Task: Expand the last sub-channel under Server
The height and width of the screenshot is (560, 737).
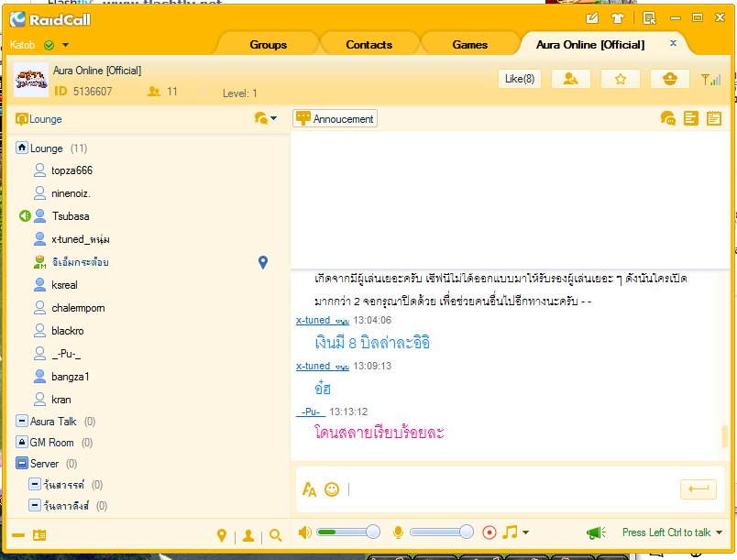Action: coord(34,505)
